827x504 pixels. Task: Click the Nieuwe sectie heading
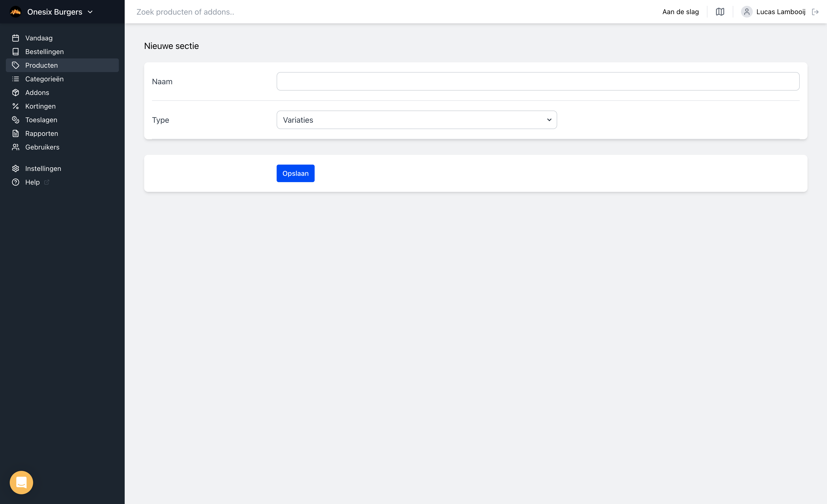[x=171, y=46]
